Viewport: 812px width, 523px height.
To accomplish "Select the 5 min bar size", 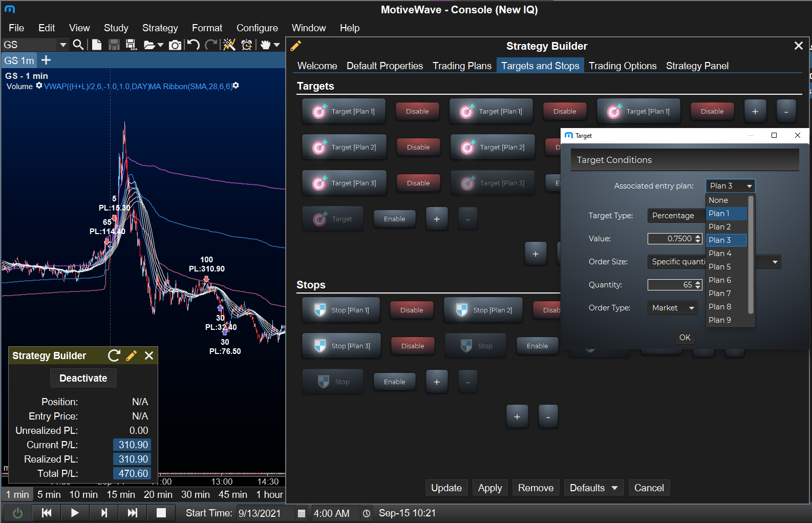I will 49,494.
